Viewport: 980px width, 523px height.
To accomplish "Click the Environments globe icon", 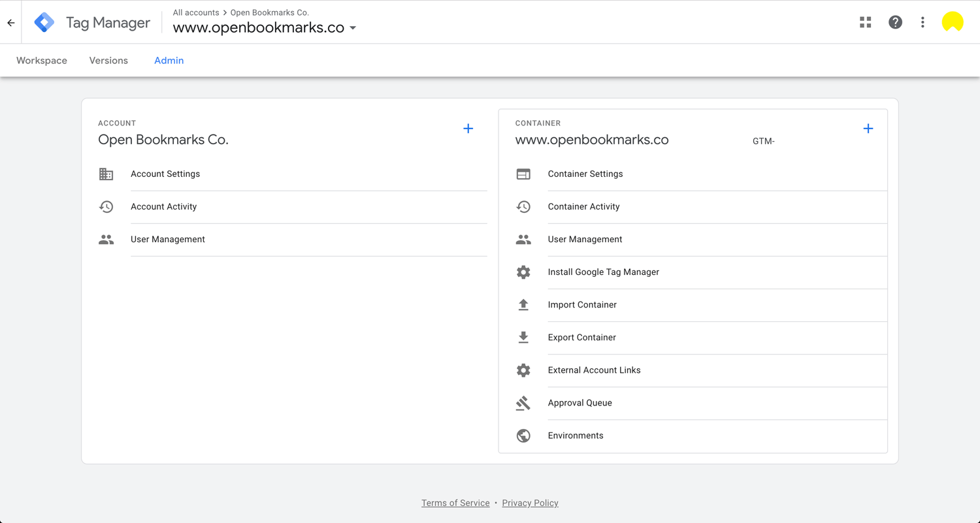I will pyautogui.click(x=523, y=436).
